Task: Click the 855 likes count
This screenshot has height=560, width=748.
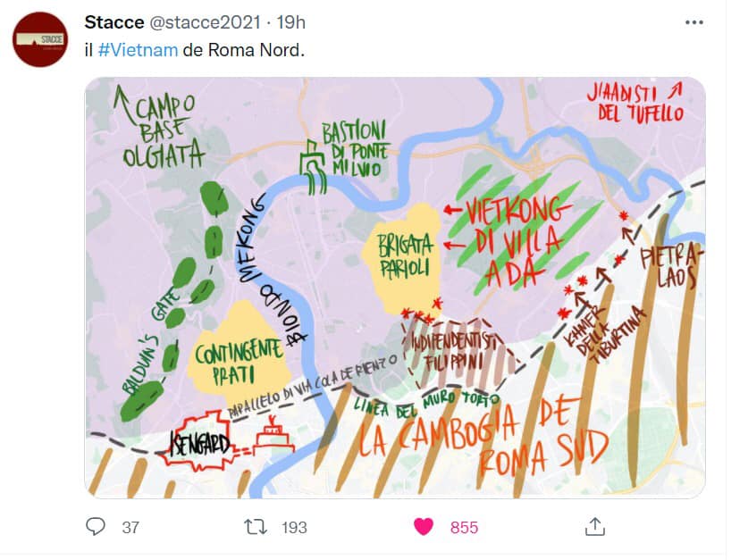Action: click(464, 528)
